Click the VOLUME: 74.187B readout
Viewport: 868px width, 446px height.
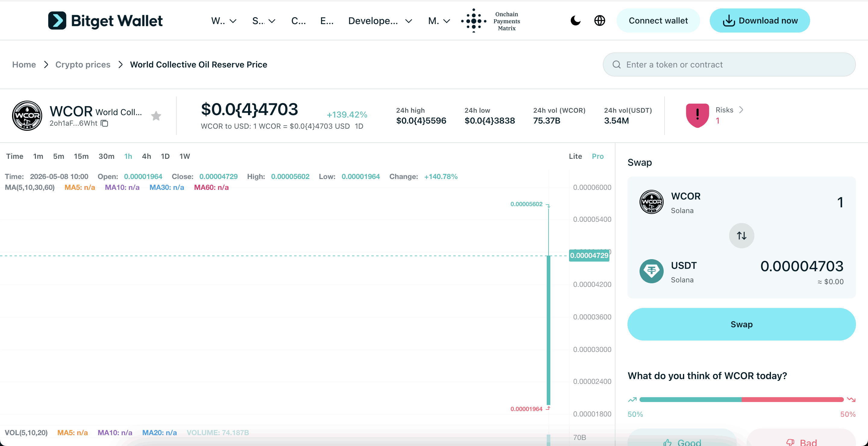(x=218, y=432)
